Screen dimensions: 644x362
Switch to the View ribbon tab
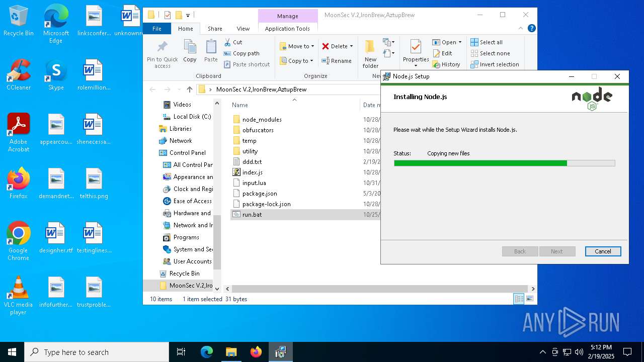tap(243, 29)
